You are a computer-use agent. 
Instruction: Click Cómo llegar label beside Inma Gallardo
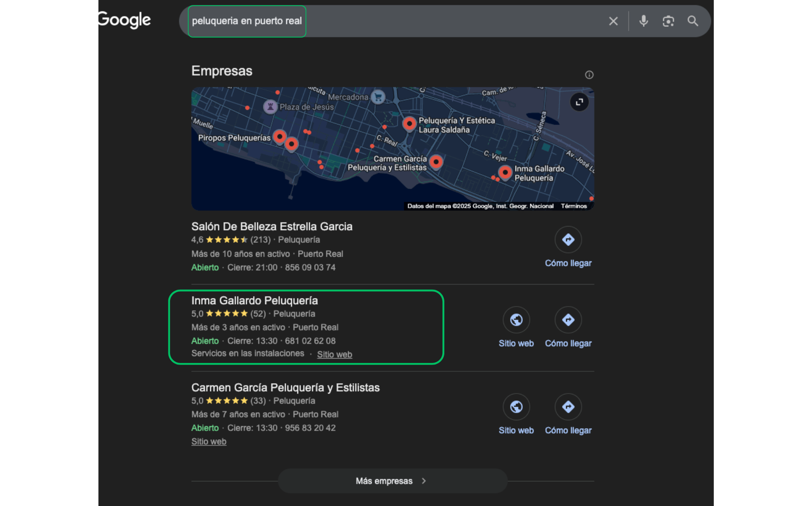[568, 343]
